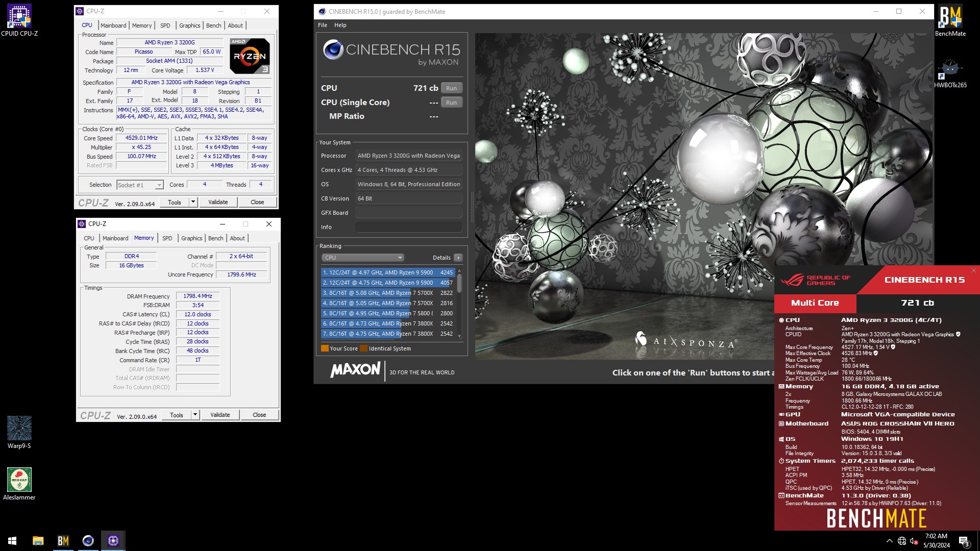The image size is (980, 551).
Task: Open the Aleslammer desktop icon
Action: [x=19, y=484]
